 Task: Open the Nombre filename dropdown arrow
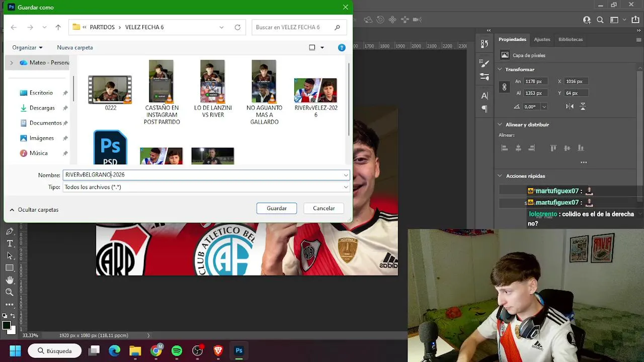click(x=346, y=175)
